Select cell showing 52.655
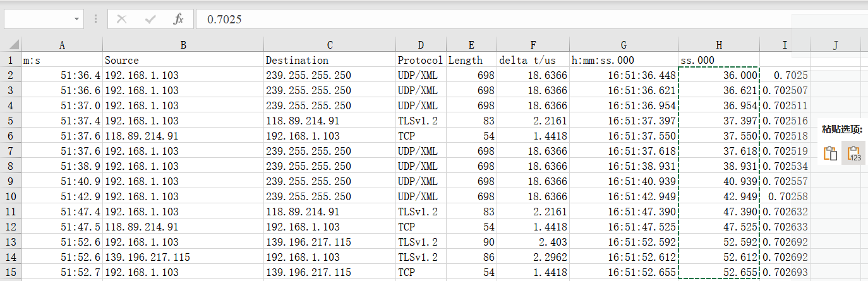This screenshot has width=868, height=281. point(719,272)
